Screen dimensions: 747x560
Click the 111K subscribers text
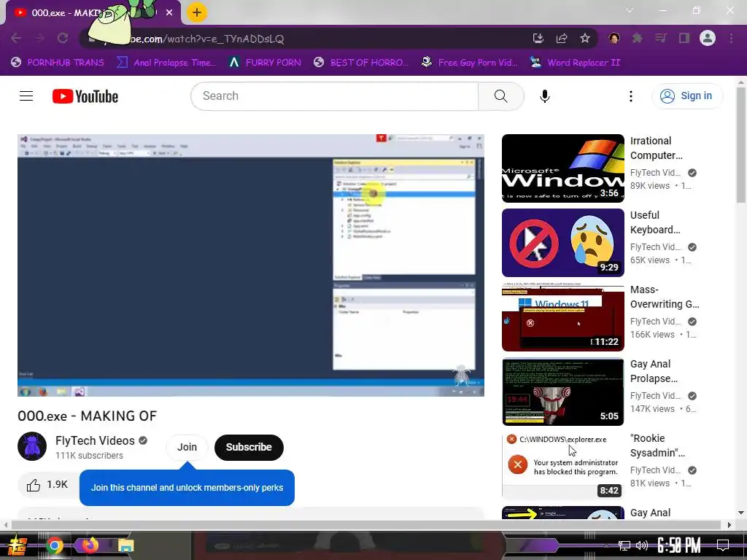pos(89,456)
